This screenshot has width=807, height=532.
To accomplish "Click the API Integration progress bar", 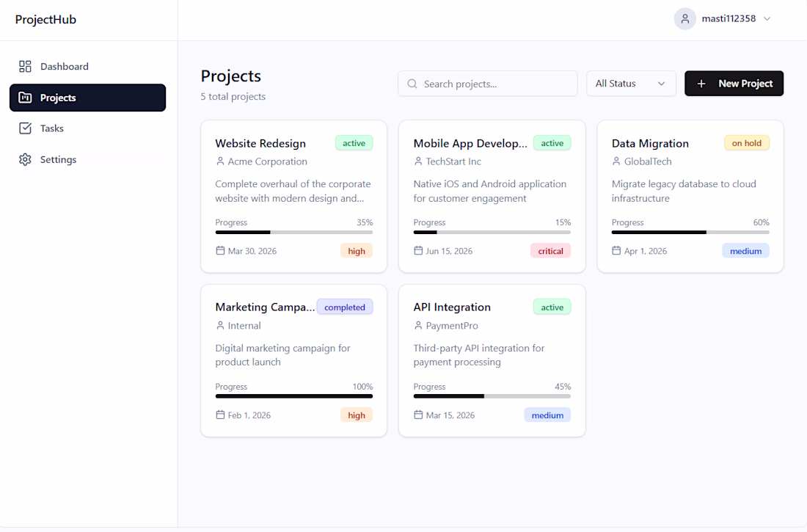I will coord(492,396).
